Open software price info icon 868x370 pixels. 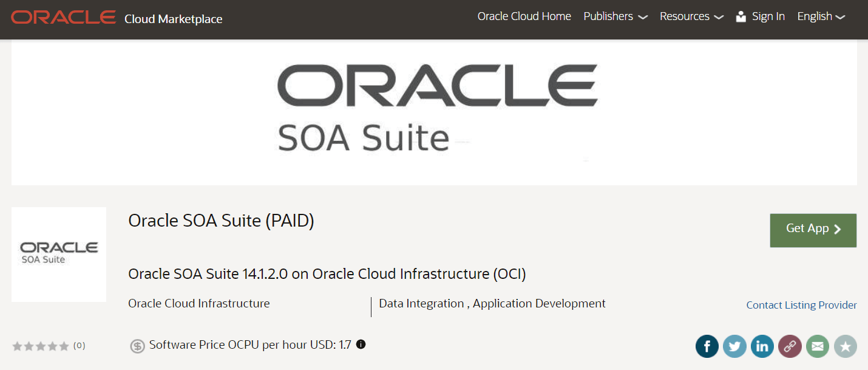361,344
